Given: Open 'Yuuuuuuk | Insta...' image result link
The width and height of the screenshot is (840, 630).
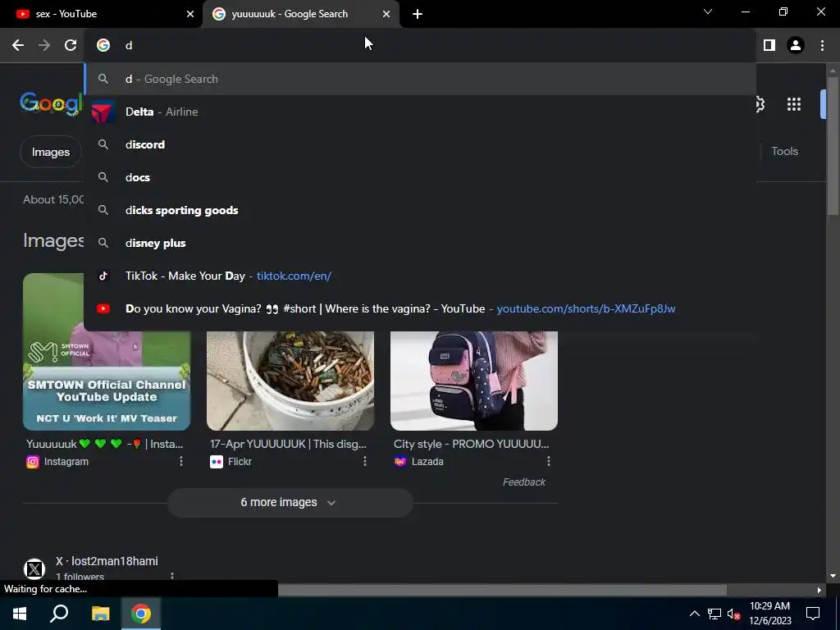Looking at the screenshot, I should (x=104, y=444).
